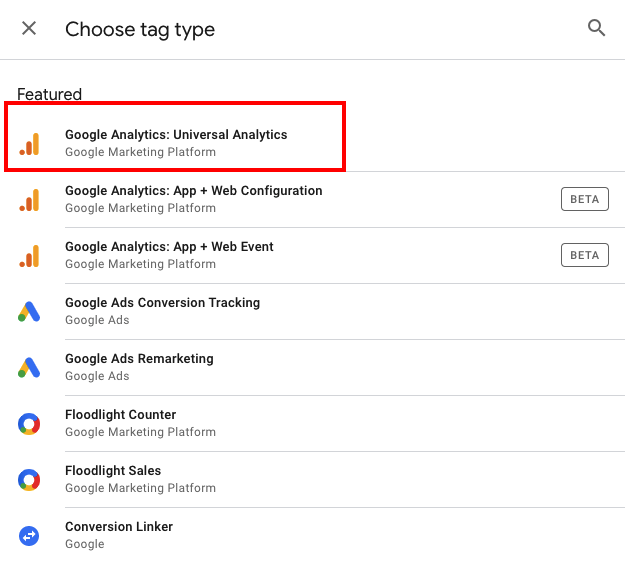Click the Choose tag type title
Viewport: 625px width, 562px height.
point(140,29)
